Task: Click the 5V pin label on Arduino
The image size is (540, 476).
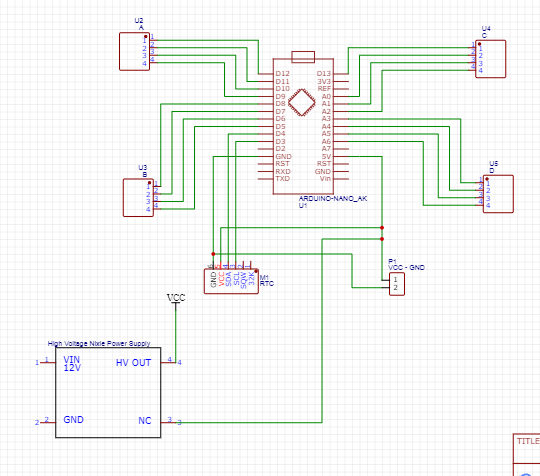Action: click(x=326, y=157)
